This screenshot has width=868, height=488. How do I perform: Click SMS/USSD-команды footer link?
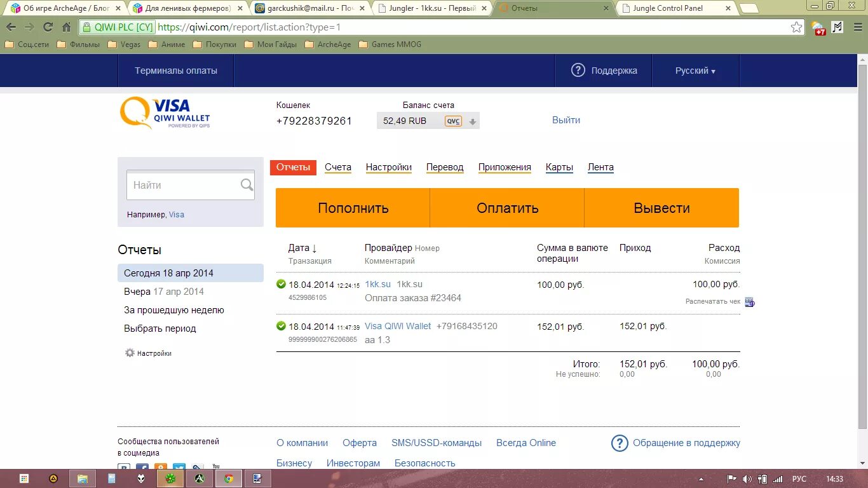(437, 443)
